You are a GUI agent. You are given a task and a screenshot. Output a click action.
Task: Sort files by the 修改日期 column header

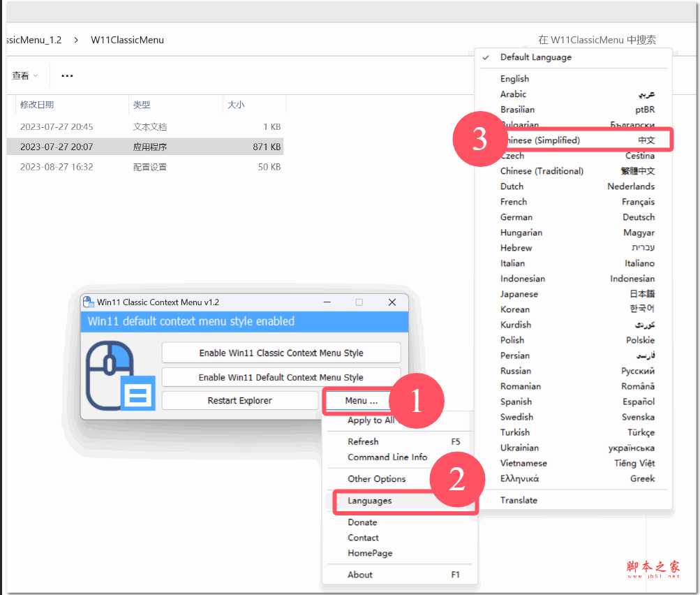click(37, 105)
